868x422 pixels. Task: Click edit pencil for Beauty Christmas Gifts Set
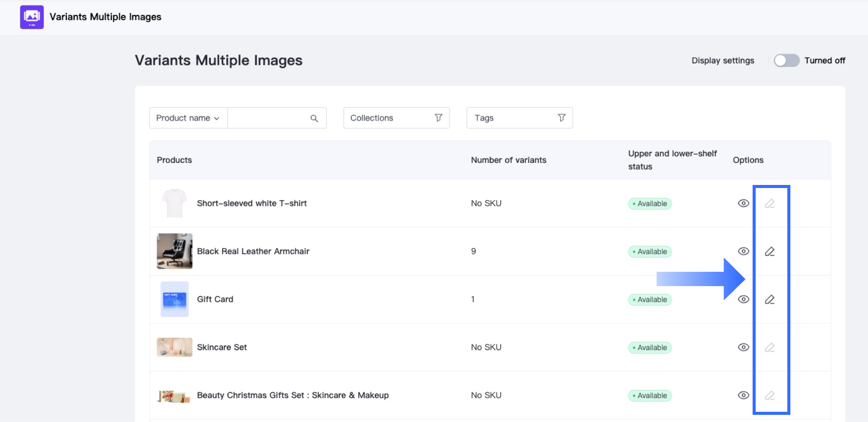tap(769, 395)
